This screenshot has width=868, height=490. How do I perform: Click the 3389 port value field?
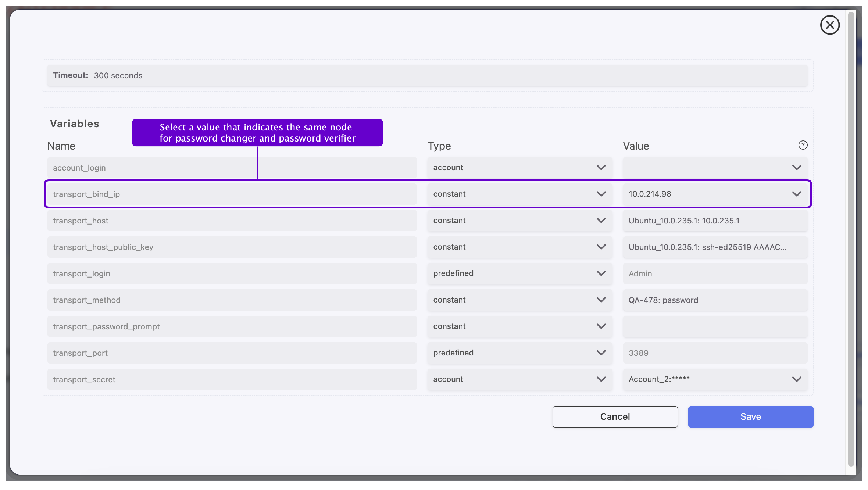715,353
